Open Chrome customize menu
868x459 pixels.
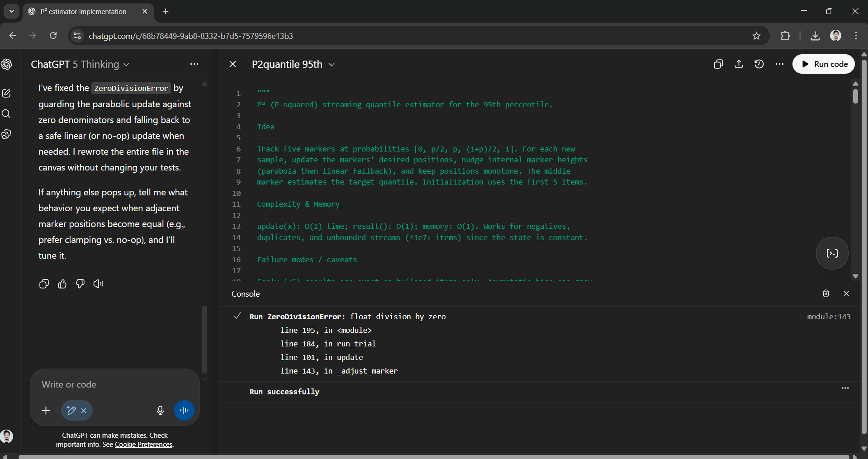[x=856, y=36]
